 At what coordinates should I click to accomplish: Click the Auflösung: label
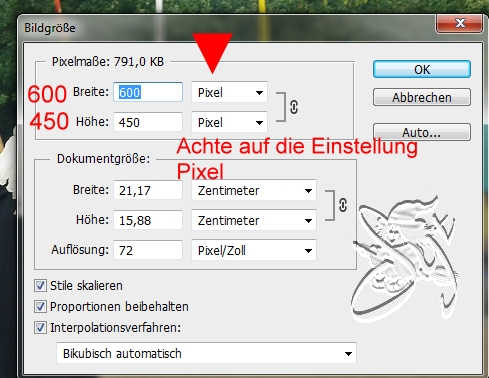pos(80,250)
